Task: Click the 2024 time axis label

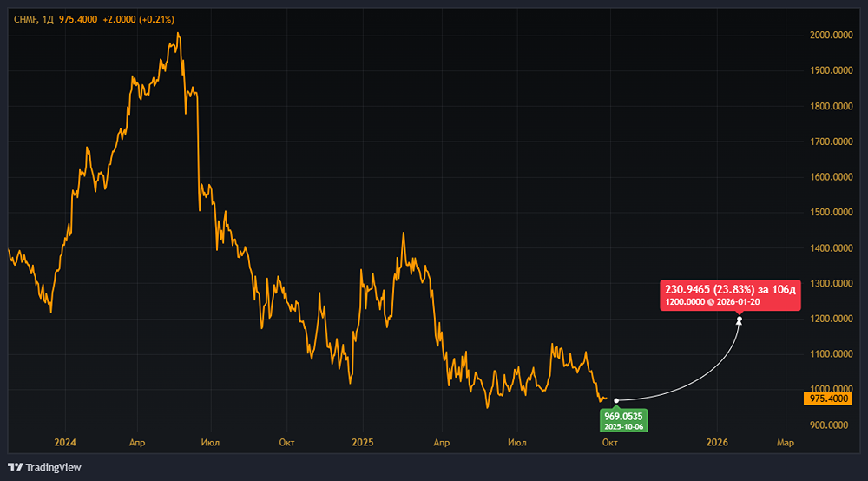Action: pyautogui.click(x=65, y=442)
